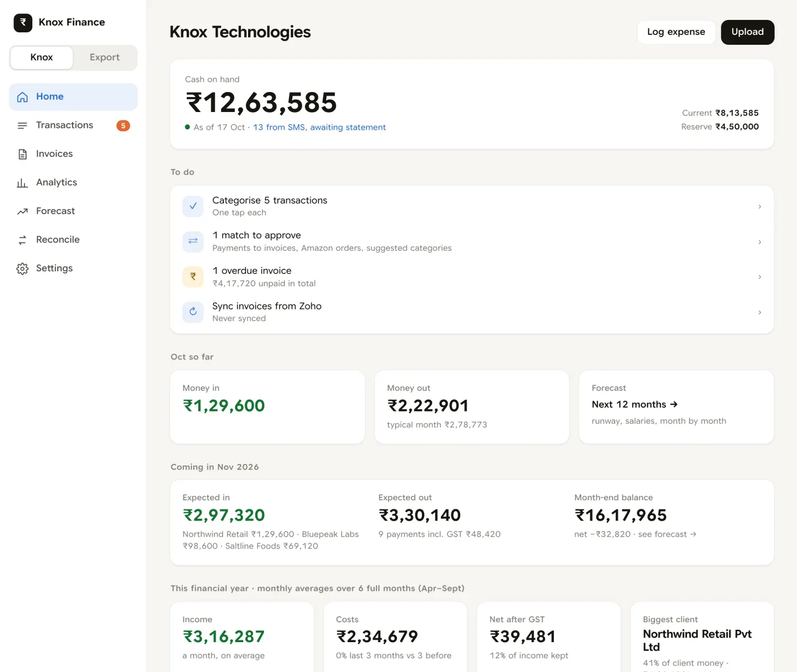The height and width of the screenshot is (672, 797).
Task: Switch to the Export segment tab
Action: (105, 57)
